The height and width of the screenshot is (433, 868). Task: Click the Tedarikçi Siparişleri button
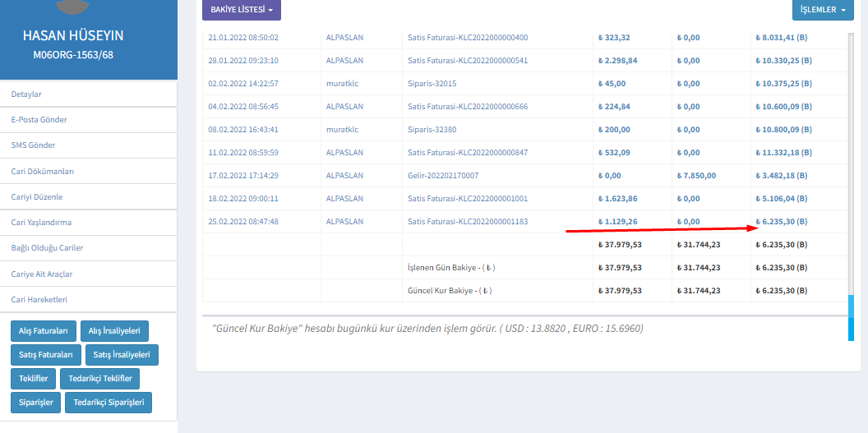click(x=108, y=403)
